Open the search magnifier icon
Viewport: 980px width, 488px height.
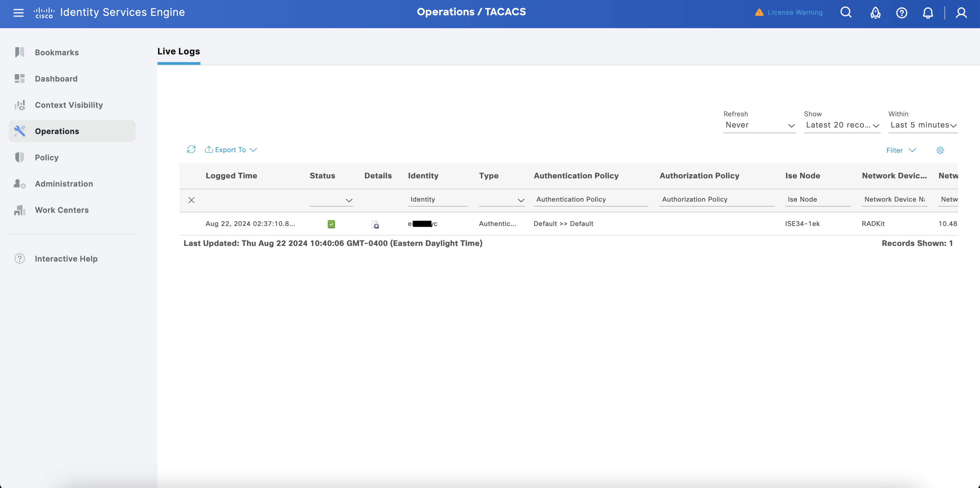click(846, 13)
